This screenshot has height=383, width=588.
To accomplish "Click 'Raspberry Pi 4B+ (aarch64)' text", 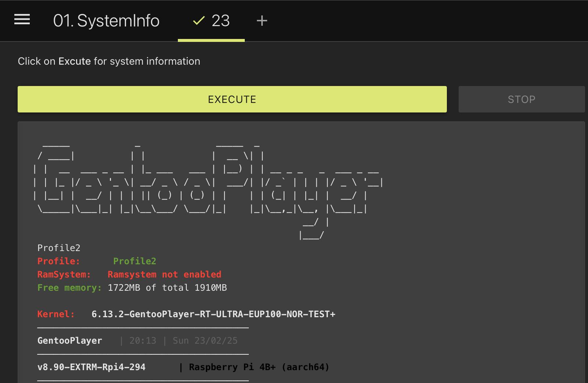I will pyautogui.click(x=259, y=367).
